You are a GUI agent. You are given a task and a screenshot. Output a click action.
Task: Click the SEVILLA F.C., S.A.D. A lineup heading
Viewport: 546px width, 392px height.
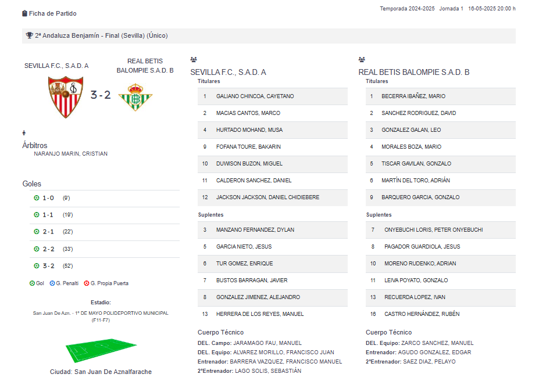tap(228, 73)
